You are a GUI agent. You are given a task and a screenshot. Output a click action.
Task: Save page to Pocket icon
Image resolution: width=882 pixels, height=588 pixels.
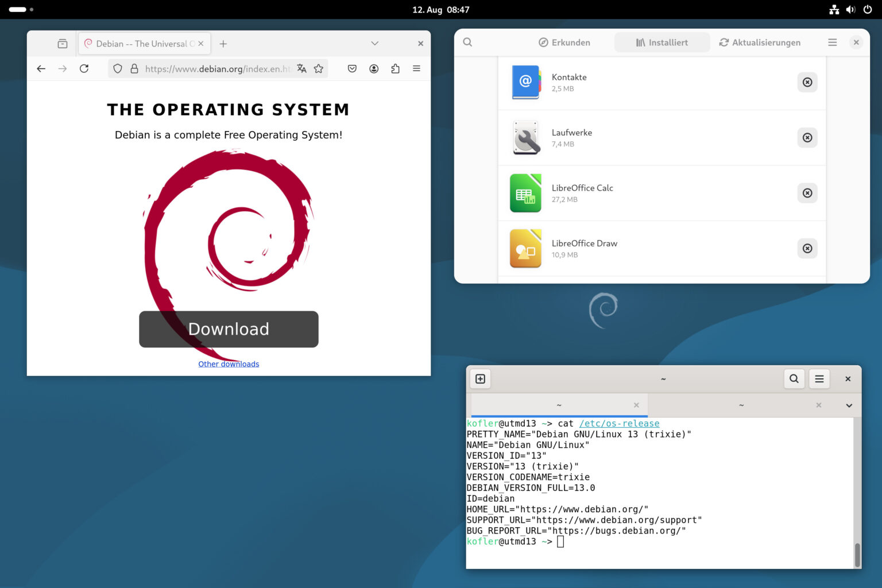click(x=352, y=68)
